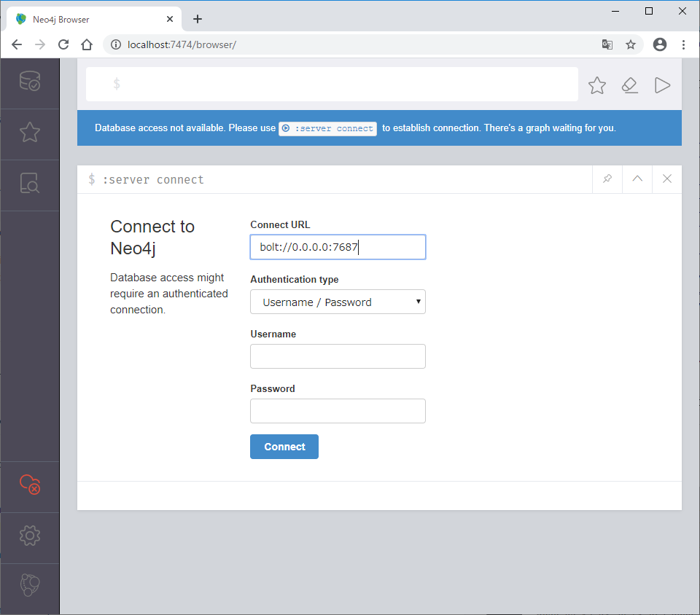Open the Browser Settings gear icon
Image resolution: width=700 pixels, height=615 pixels.
tap(30, 535)
